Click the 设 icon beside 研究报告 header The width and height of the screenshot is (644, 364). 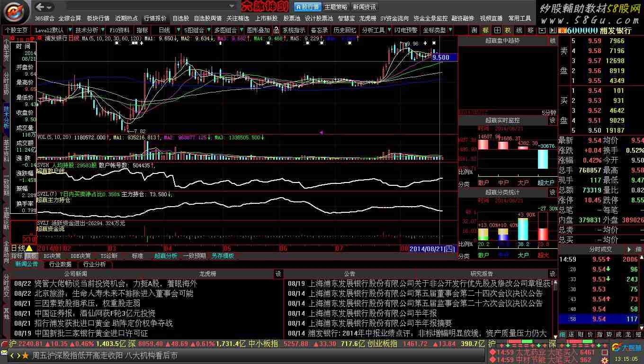[x=552, y=273]
